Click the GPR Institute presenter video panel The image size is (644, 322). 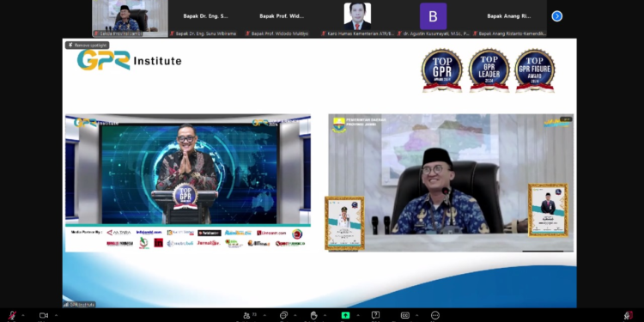[x=188, y=183]
